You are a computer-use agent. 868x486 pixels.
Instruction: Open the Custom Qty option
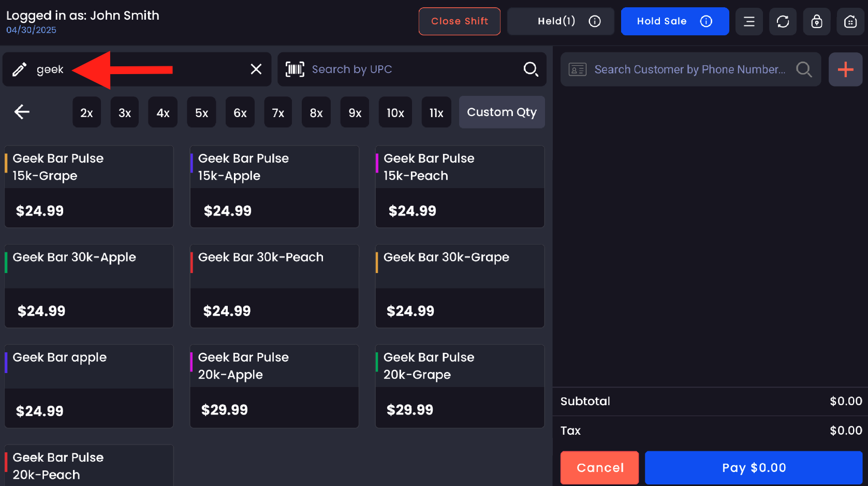(502, 112)
